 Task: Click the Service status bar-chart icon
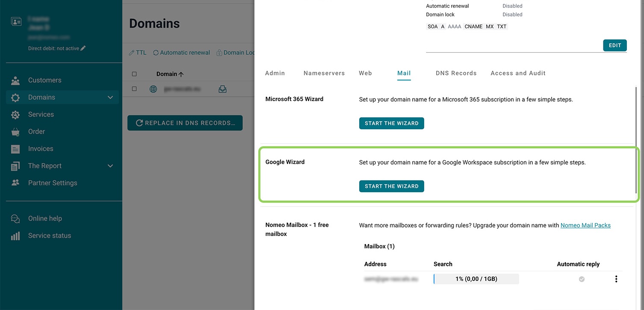pos(15,236)
